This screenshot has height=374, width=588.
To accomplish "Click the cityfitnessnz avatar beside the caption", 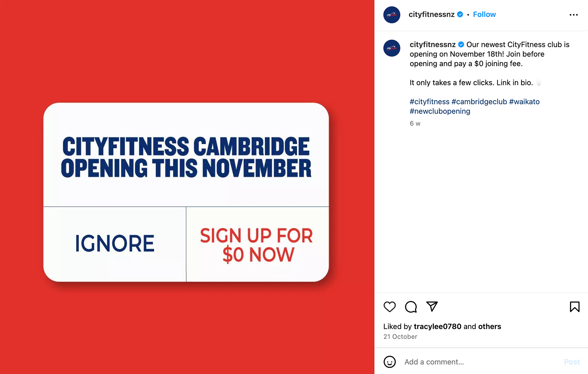I will click(x=392, y=48).
